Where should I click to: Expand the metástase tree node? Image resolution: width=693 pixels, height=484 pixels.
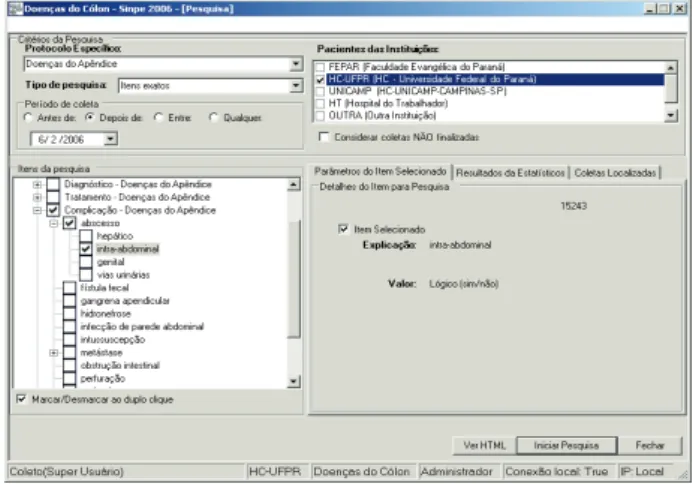54,353
